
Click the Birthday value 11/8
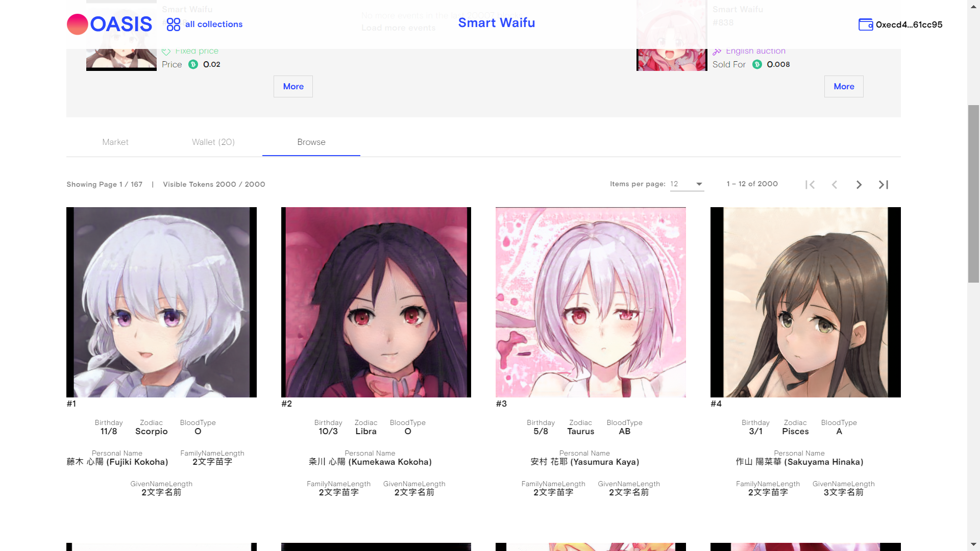pyautogui.click(x=109, y=432)
